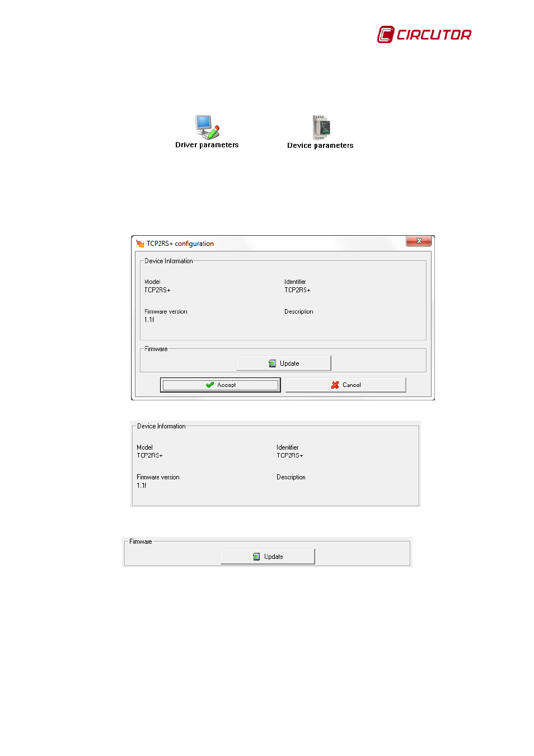Click the TCP2RS+ configuration window title
Screen dimensions: 534x756
pos(180,244)
